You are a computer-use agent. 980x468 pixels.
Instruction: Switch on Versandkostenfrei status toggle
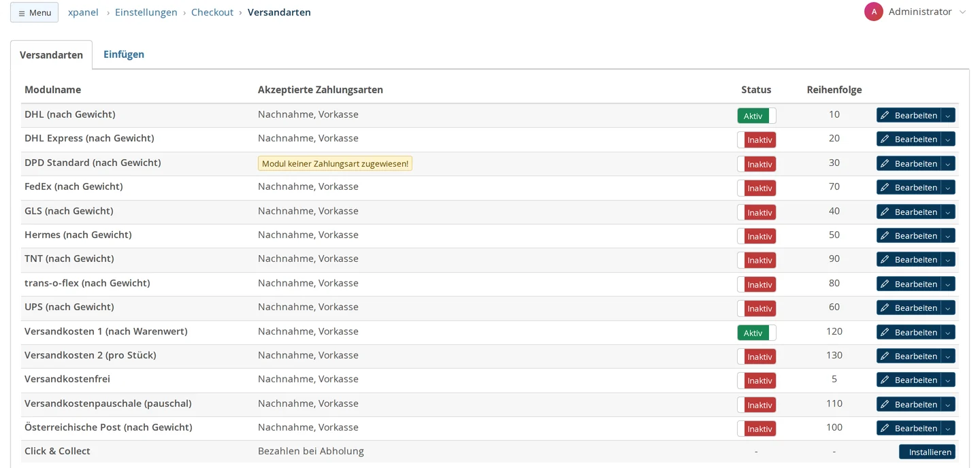point(757,380)
